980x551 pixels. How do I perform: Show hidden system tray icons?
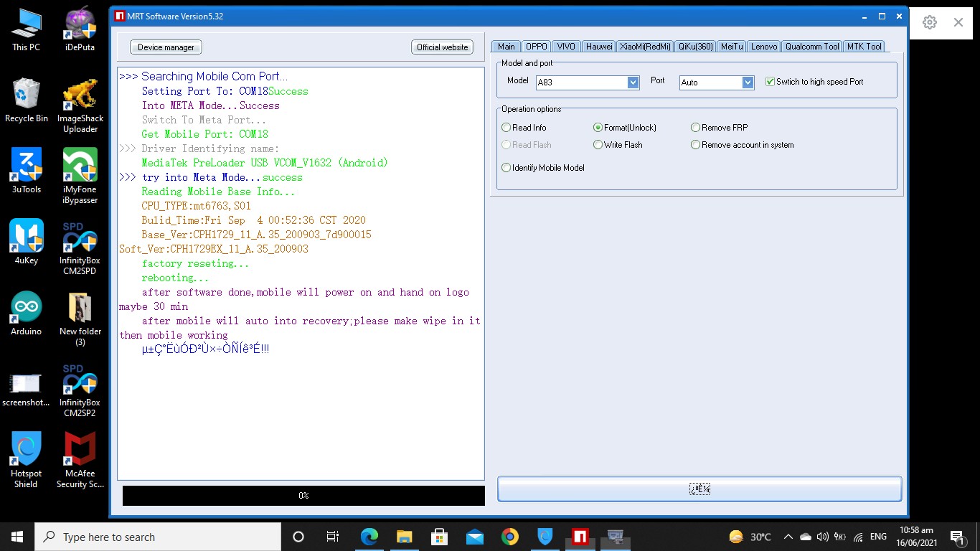point(788,537)
